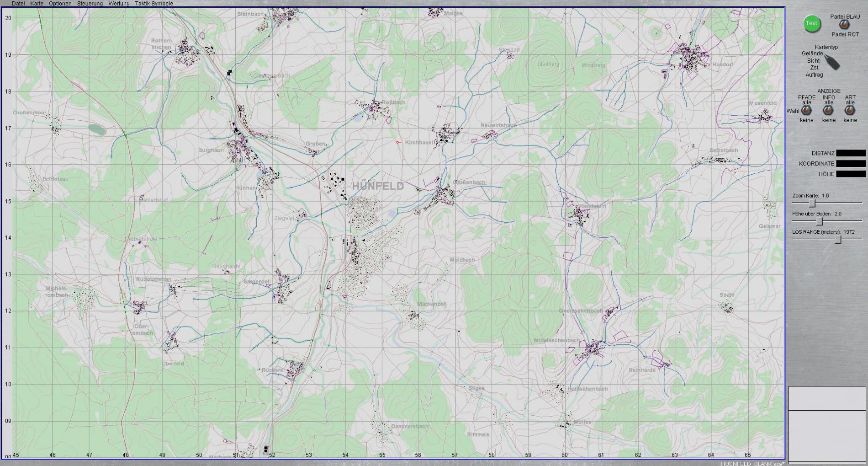Click the Zoom Karte slider handle
Screen dimensions: 868x466
[812, 203]
